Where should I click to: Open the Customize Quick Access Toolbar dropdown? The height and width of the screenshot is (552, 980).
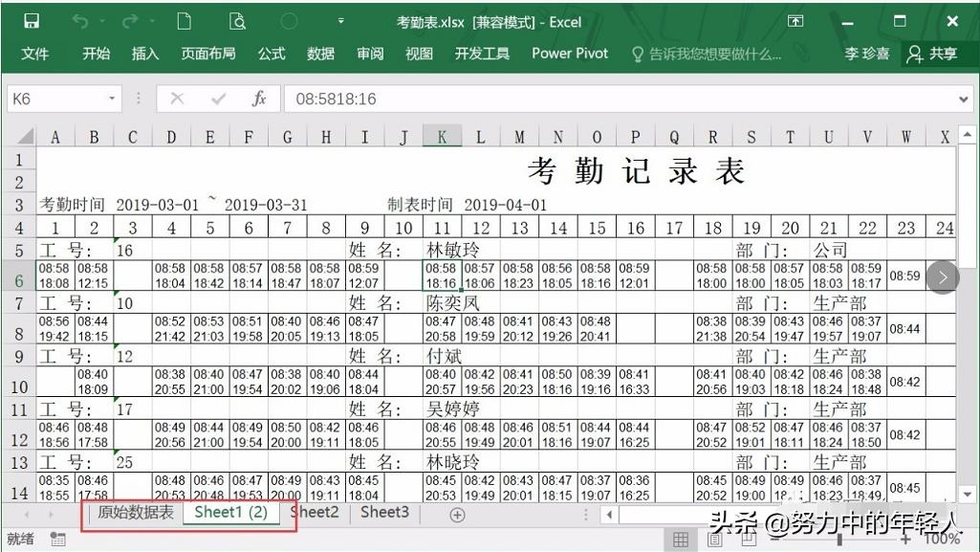click(340, 20)
